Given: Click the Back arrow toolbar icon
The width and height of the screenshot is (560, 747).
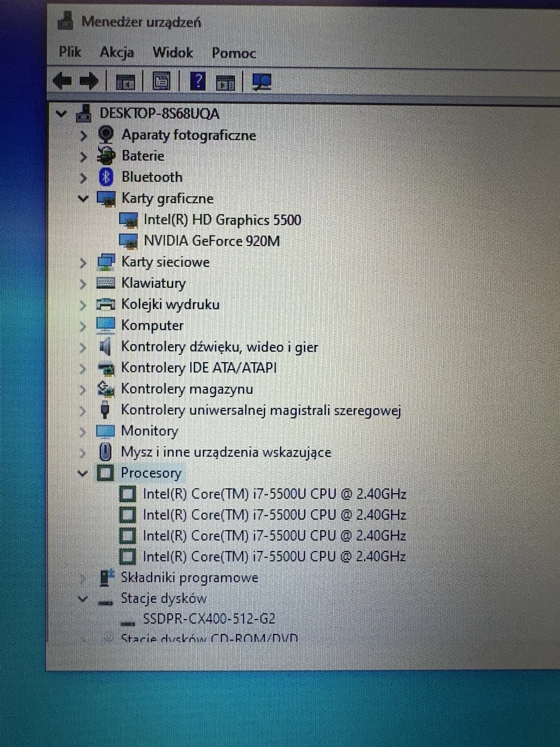Looking at the screenshot, I should click(63, 81).
